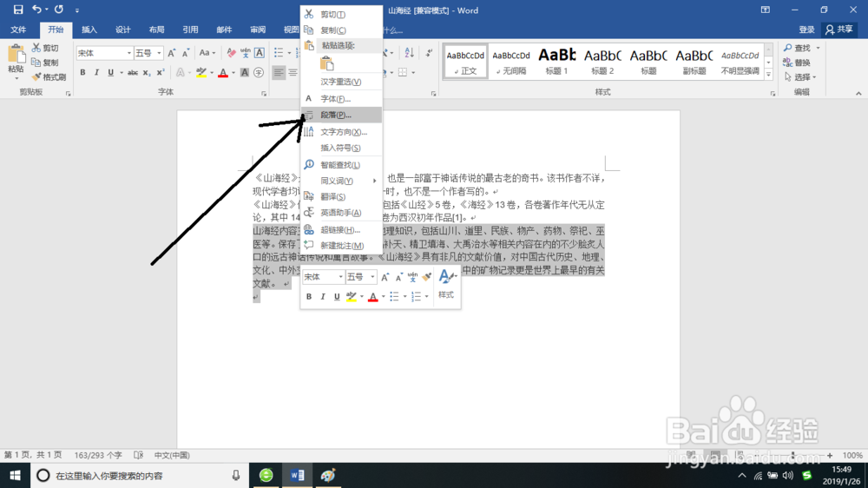868x488 pixels.
Task: Undo the last action in the title bar
Action: tap(37, 10)
